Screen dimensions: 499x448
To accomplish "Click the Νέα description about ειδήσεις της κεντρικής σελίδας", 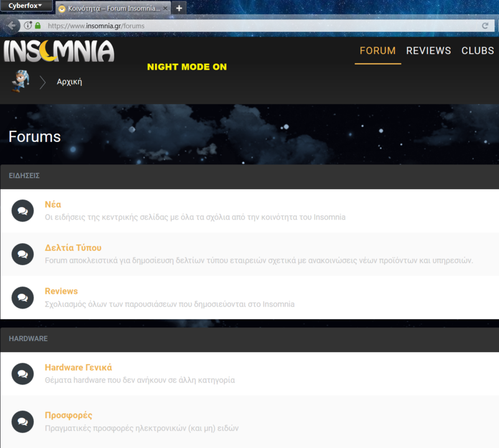I will point(195,217).
